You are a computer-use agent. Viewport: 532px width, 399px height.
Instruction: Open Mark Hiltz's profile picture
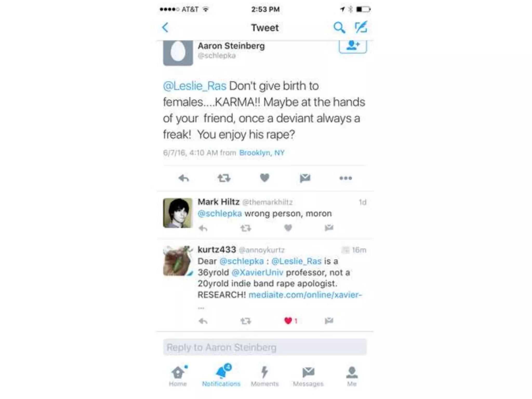coord(178,213)
